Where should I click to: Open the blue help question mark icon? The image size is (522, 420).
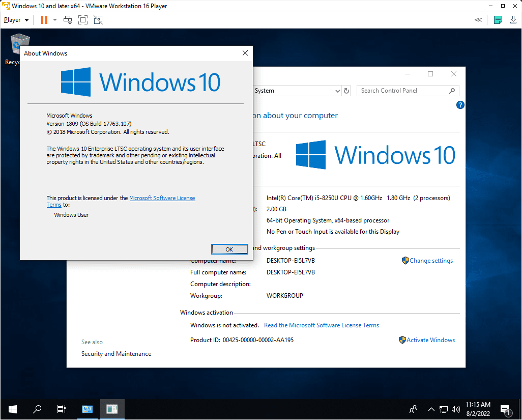click(460, 105)
